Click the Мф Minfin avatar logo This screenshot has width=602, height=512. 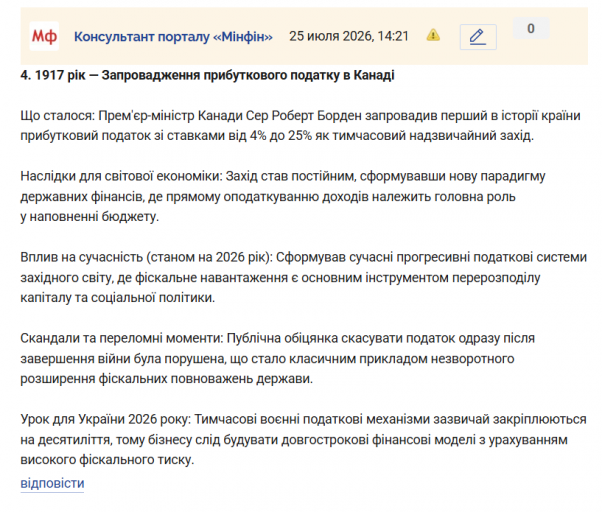pos(44,36)
